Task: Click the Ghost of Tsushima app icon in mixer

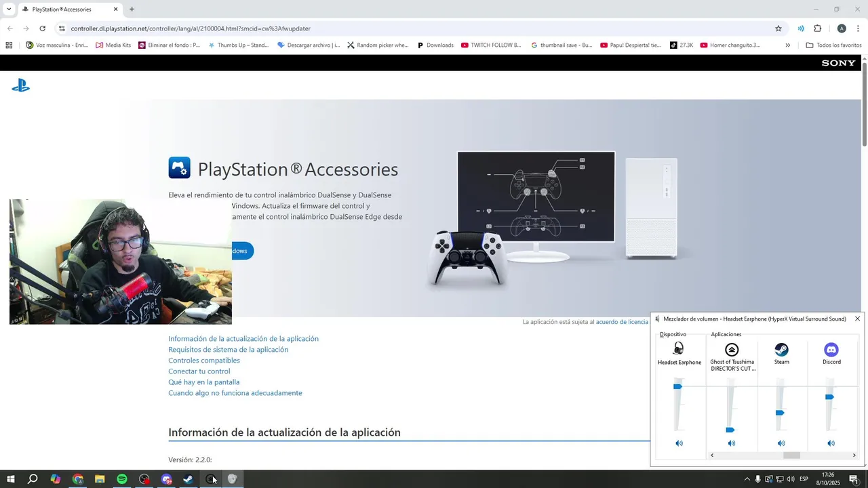Action: coord(732,350)
